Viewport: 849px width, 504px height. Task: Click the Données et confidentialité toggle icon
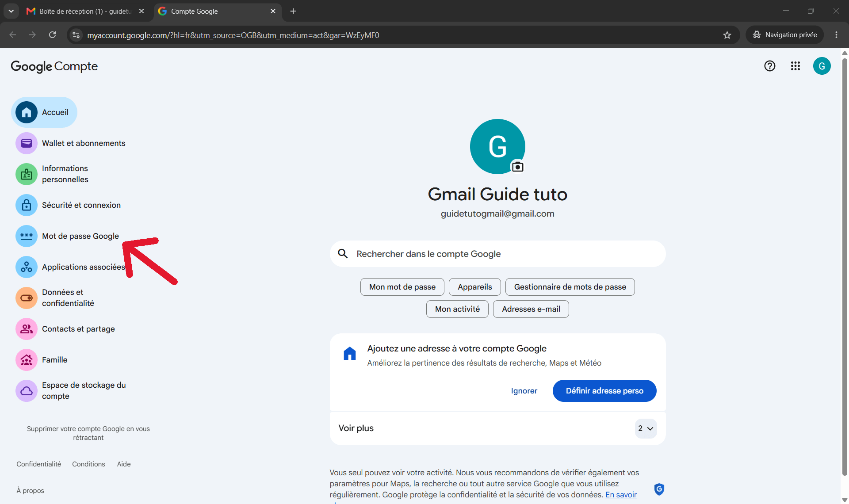coord(27,298)
